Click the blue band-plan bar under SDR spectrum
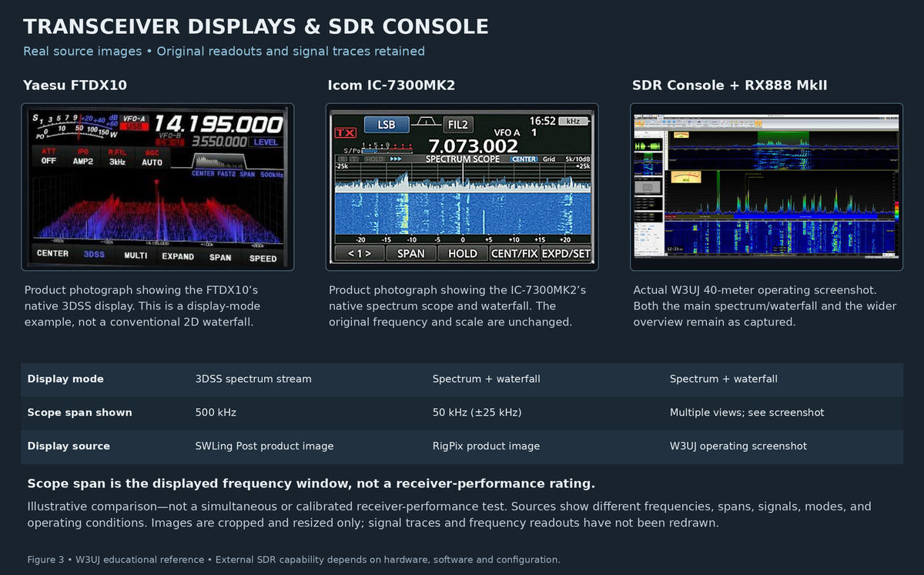The image size is (924, 575). click(805, 216)
